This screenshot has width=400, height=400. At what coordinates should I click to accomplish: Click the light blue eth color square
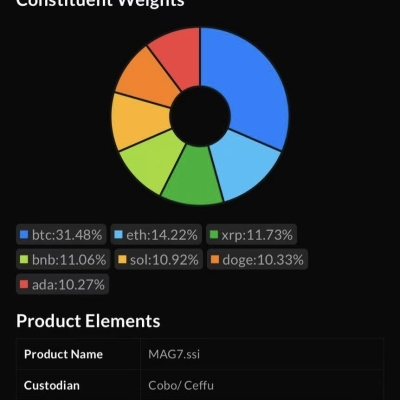click(x=118, y=235)
